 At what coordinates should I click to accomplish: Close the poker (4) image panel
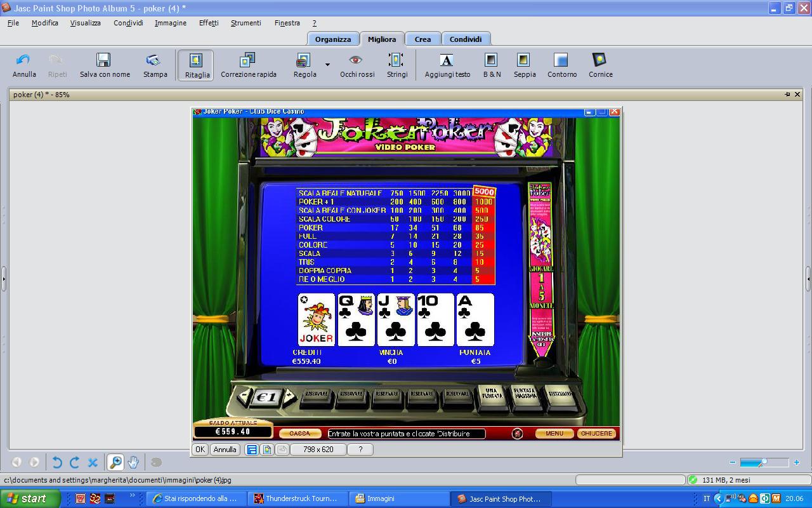coord(797,95)
